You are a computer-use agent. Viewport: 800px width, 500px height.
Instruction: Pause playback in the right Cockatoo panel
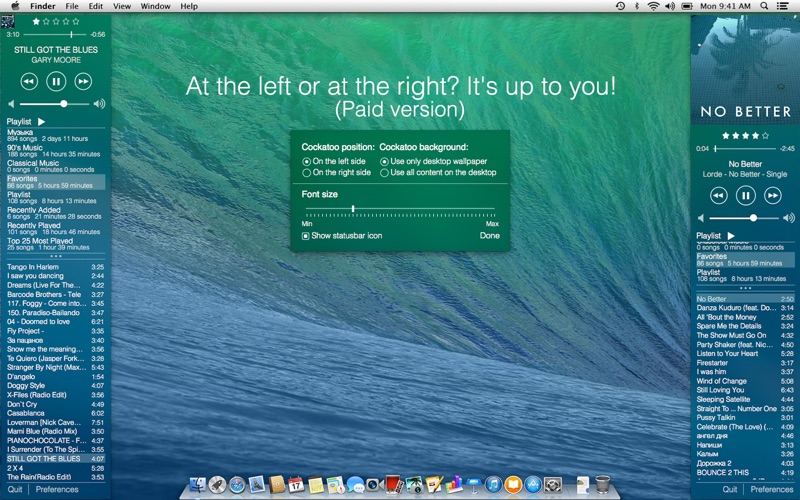click(745, 195)
